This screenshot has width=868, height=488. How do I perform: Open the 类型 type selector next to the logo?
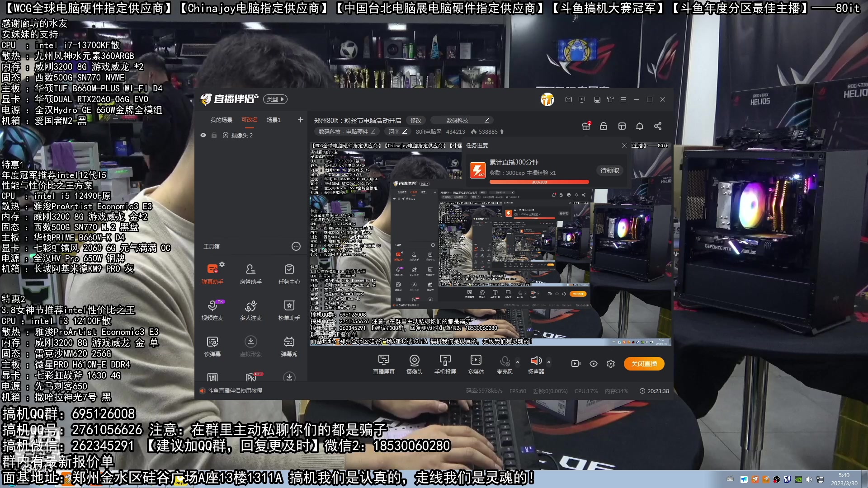(x=275, y=99)
